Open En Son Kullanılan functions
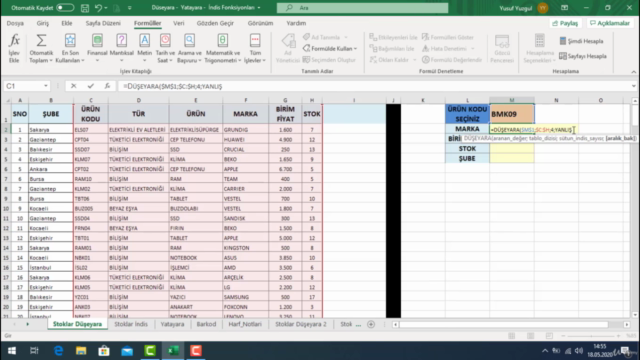Image resolution: width=640 pixels, height=360 pixels. pos(70,48)
